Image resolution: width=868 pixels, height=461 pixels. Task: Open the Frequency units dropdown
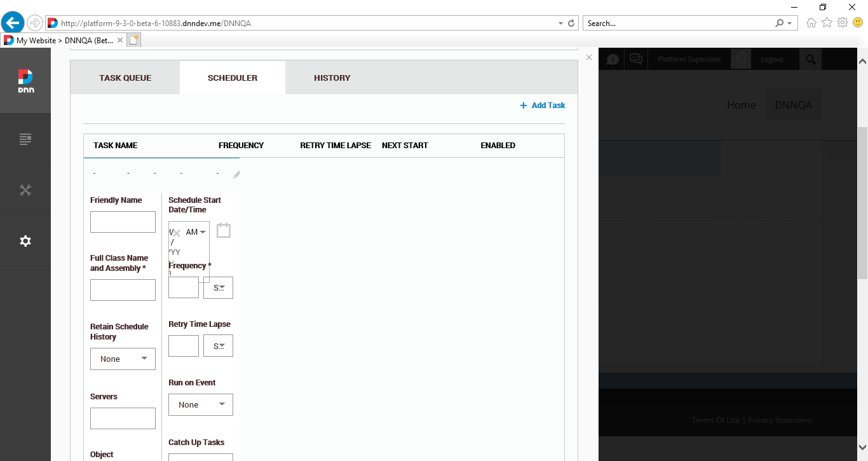(218, 287)
